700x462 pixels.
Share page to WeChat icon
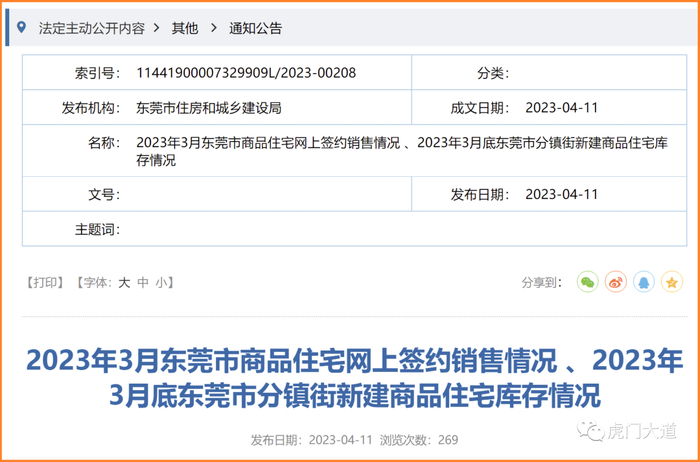[588, 282]
